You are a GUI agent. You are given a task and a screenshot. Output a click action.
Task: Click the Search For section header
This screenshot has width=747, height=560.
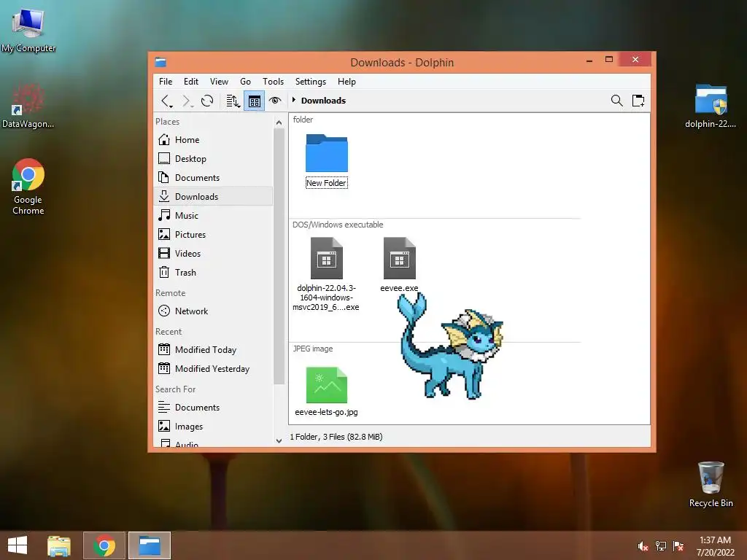point(175,389)
